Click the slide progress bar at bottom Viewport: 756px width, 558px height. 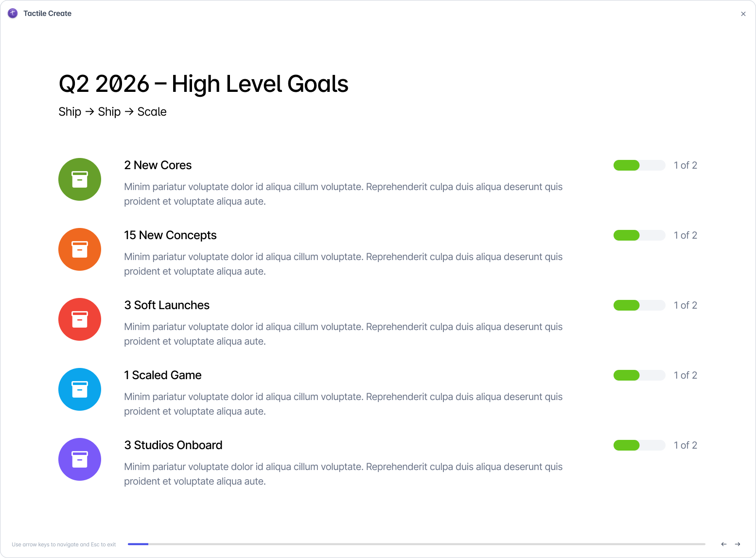point(417,544)
